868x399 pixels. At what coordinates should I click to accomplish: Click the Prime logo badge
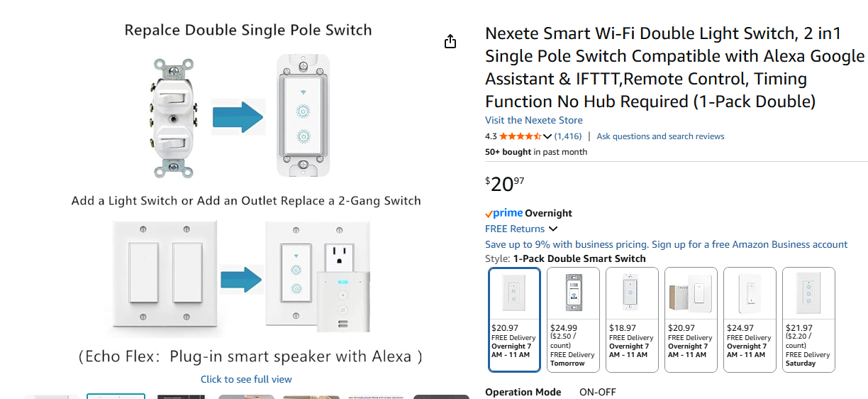[x=504, y=213]
